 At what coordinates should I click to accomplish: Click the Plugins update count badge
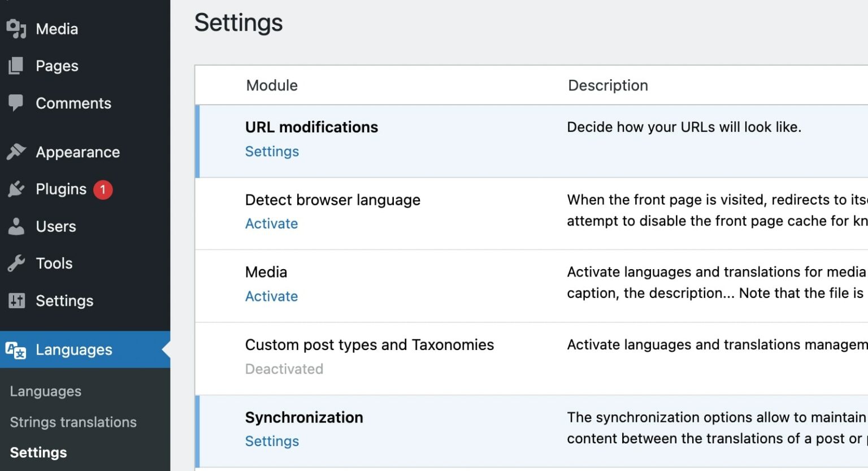[103, 190]
